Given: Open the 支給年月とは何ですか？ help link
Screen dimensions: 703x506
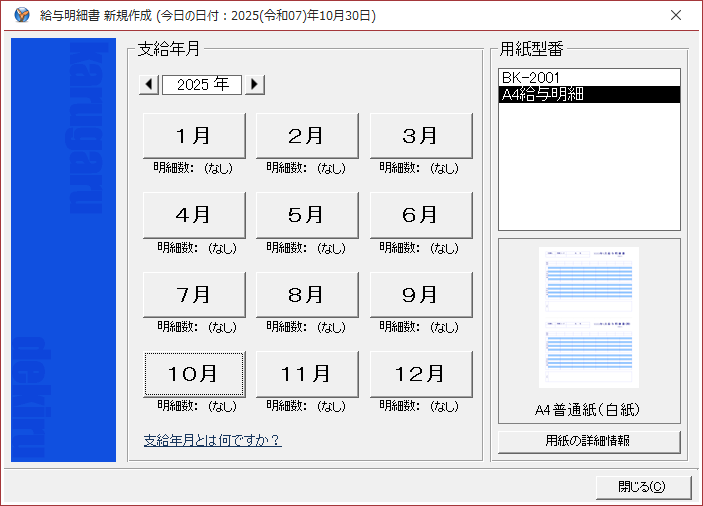Looking at the screenshot, I should [212, 440].
